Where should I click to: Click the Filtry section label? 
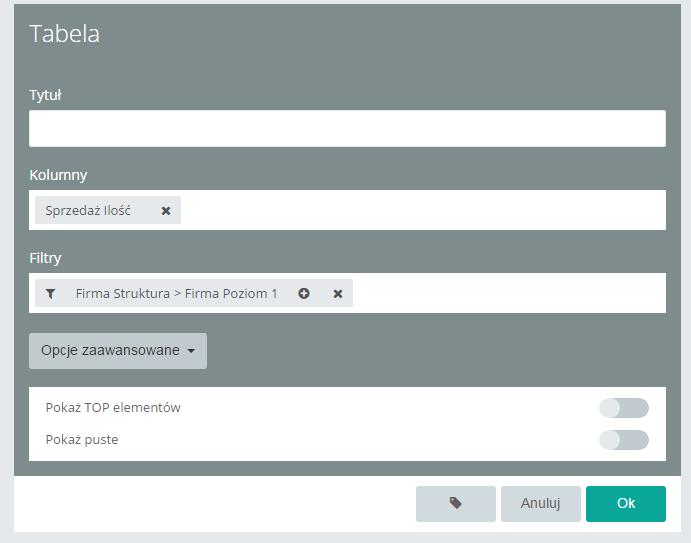[45, 258]
